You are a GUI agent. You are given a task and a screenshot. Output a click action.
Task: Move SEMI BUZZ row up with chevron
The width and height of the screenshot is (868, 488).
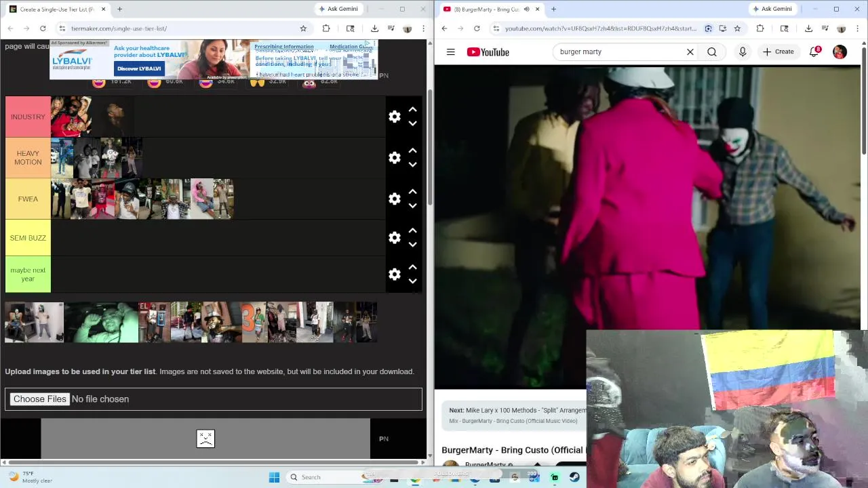412,230
